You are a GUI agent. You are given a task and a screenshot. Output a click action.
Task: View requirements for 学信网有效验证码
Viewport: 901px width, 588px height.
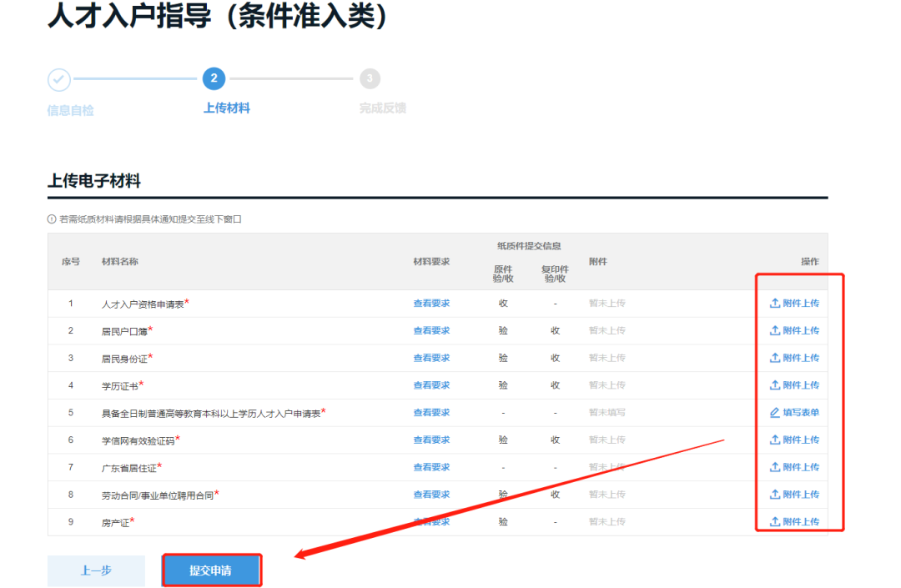point(431,440)
